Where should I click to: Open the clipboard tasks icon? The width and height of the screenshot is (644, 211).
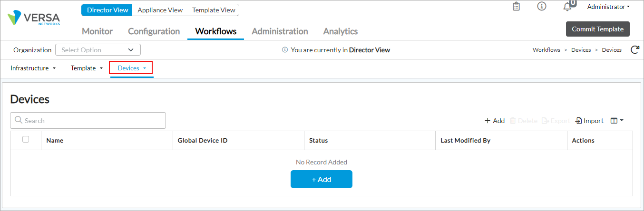pos(516,7)
